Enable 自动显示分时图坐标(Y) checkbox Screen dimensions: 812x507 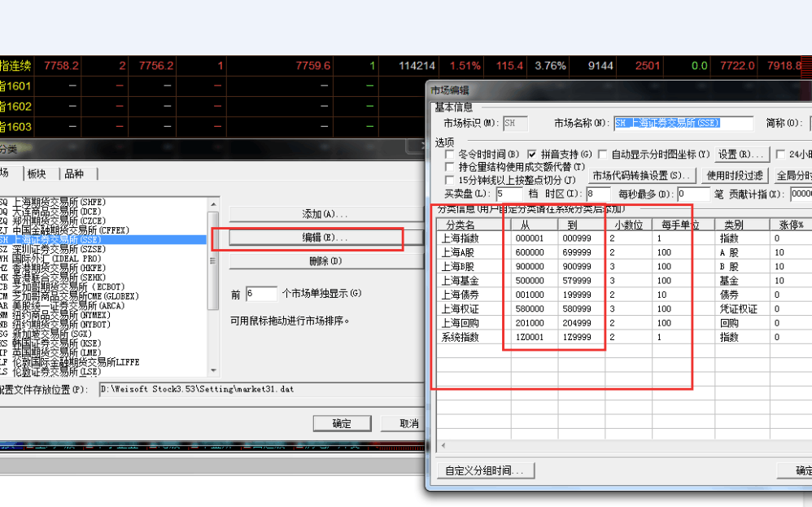tap(602, 155)
